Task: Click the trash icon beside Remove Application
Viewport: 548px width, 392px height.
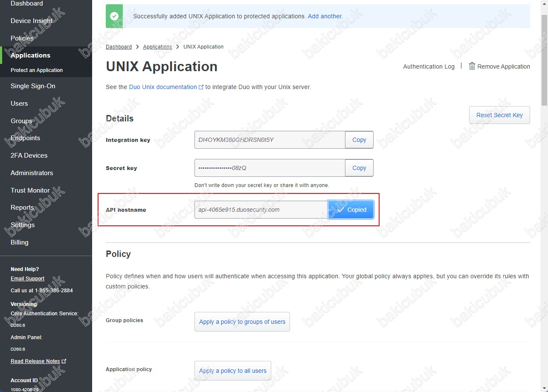Action: pos(472,66)
